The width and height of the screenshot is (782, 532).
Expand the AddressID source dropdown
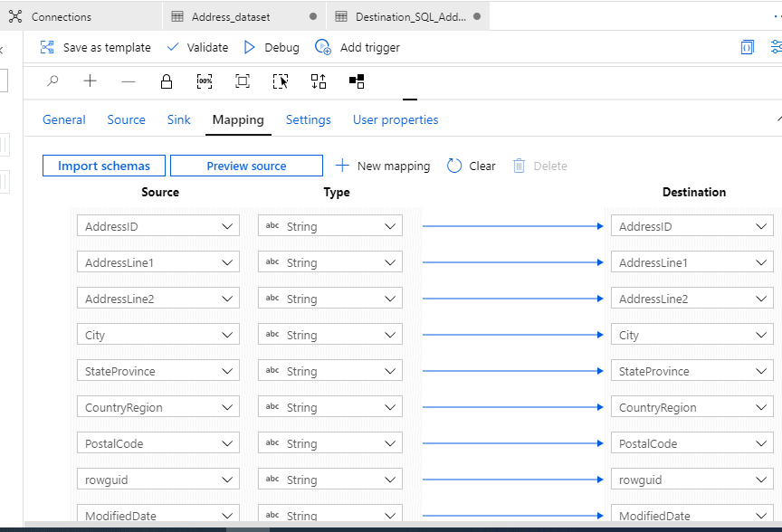click(228, 226)
